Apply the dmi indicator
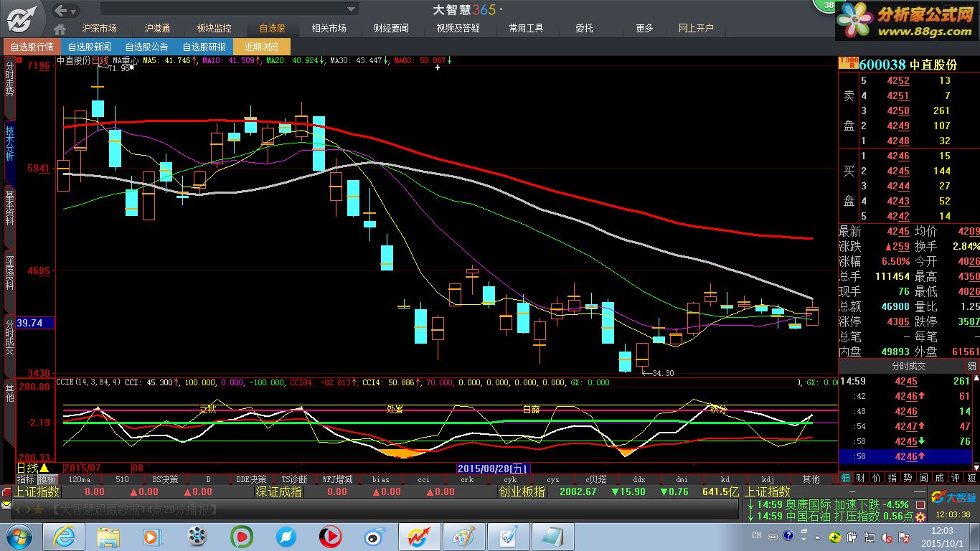The width and height of the screenshot is (980, 551). [682, 479]
